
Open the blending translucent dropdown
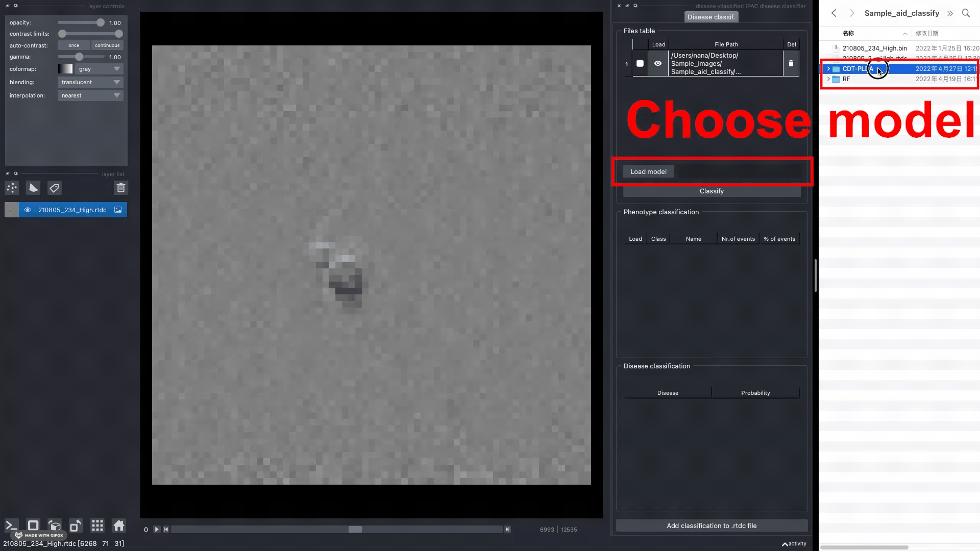point(90,82)
